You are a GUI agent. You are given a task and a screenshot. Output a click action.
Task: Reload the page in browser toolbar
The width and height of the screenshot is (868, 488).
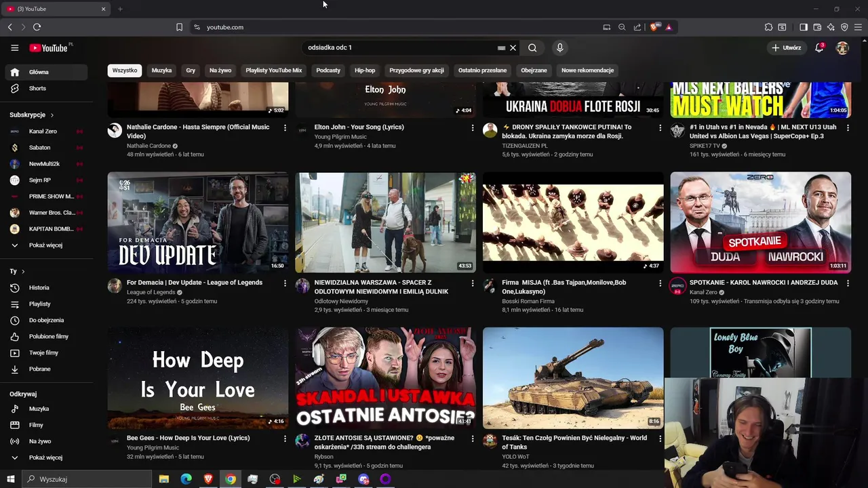[x=37, y=27]
